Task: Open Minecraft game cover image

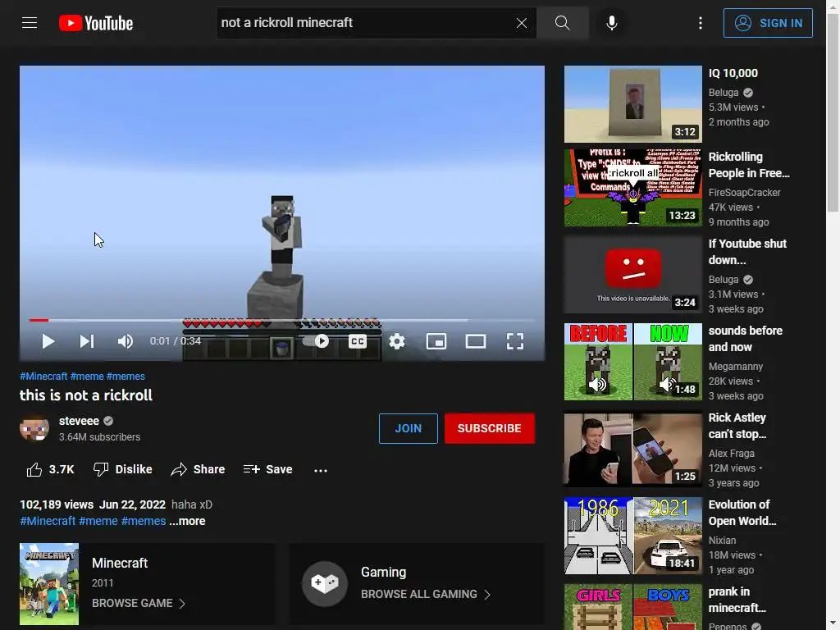Action: pyautogui.click(x=49, y=584)
